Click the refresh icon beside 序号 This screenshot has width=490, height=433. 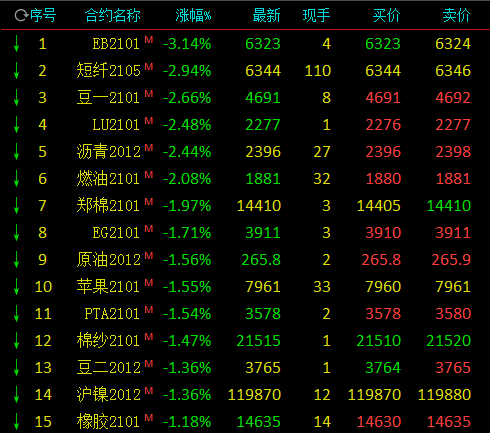tap(22, 16)
